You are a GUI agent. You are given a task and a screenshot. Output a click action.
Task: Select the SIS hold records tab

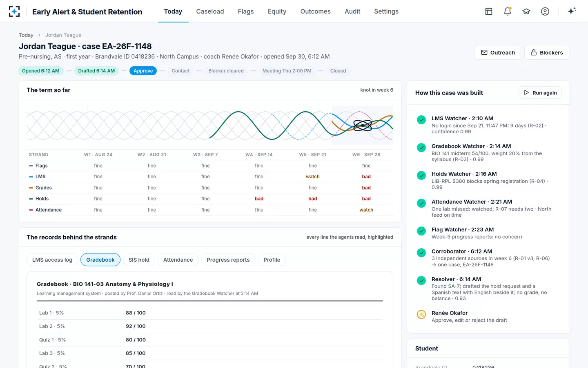click(x=139, y=260)
